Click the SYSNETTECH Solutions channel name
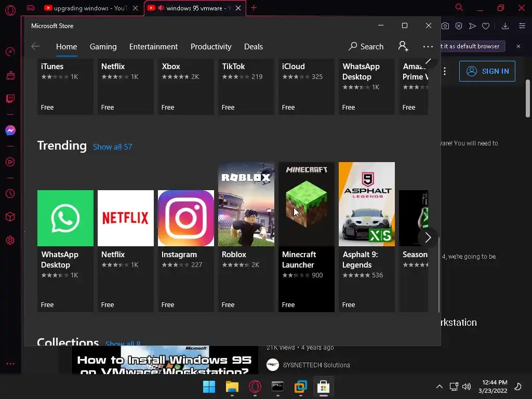 coord(316,365)
